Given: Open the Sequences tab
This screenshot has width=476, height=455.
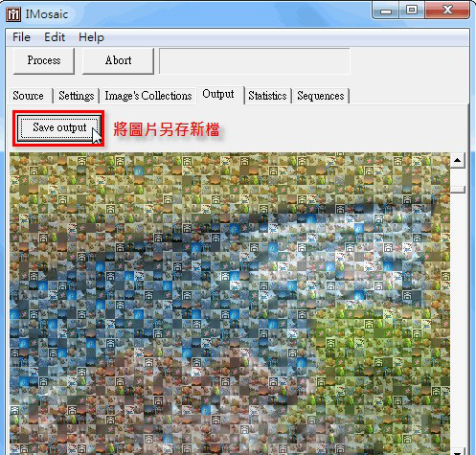Looking at the screenshot, I should tap(321, 96).
